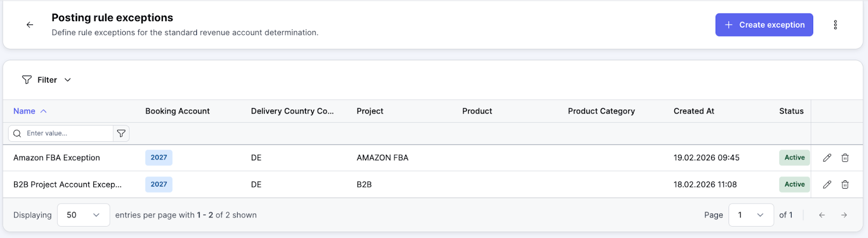
Task: Edit the Amazon FBA Exception row
Action: (x=827, y=158)
